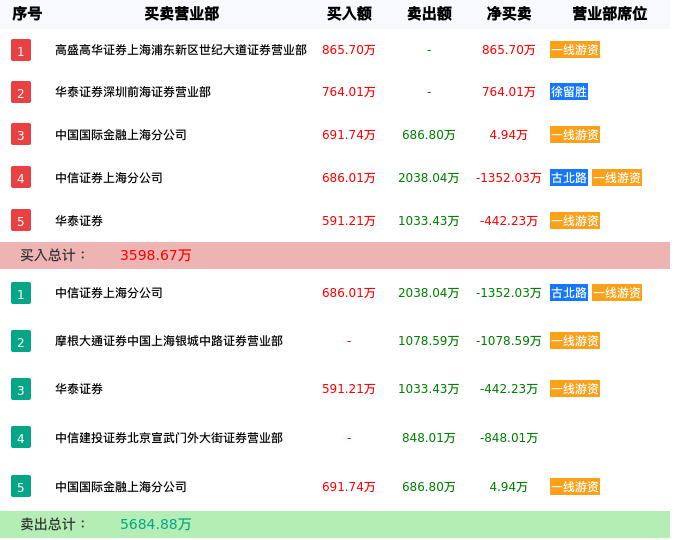Image resolution: width=676 pixels, height=540 pixels.
Task: Click buy amount 591.21万 in buy list
Action: coord(349,221)
